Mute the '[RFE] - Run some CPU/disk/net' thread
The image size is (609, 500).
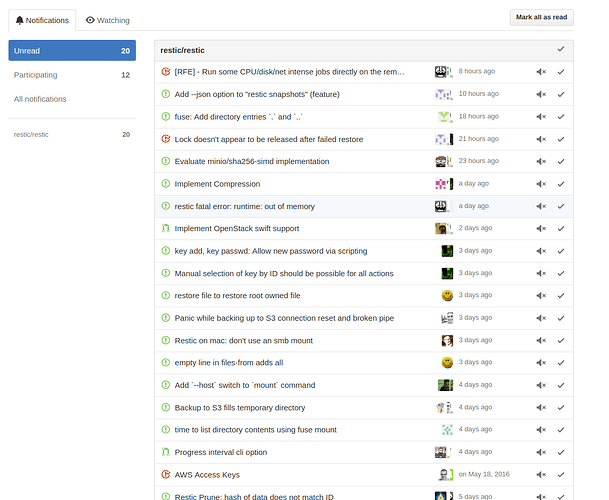point(541,72)
